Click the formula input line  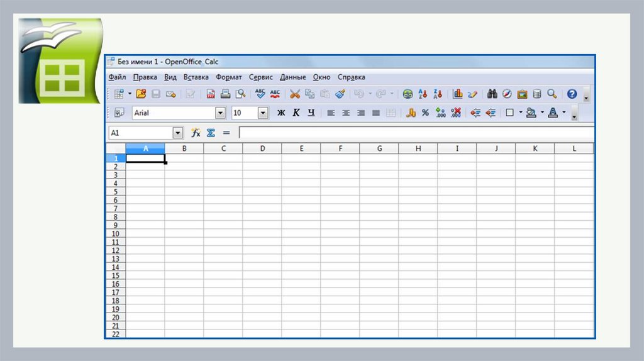tap(416, 133)
